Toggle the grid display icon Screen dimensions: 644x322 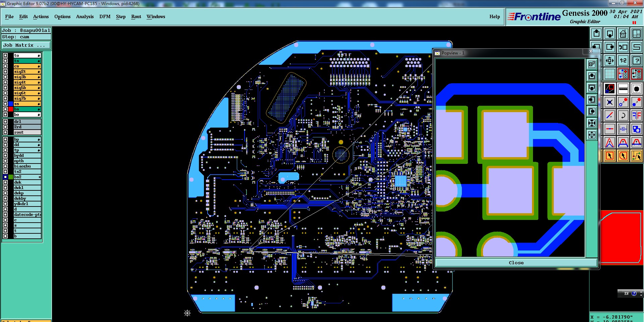tap(610, 74)
